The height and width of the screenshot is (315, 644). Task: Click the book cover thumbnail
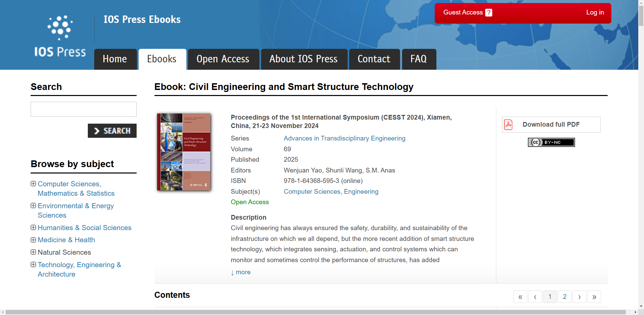coord(184,152)
